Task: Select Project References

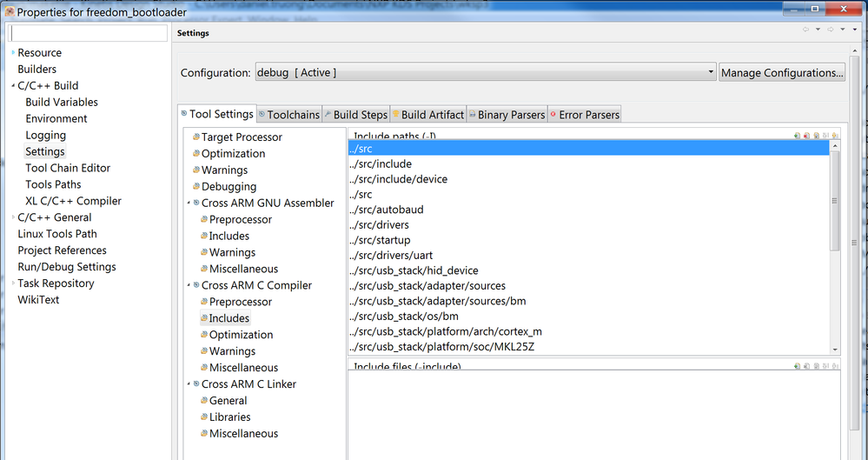Action: (62, 250)
